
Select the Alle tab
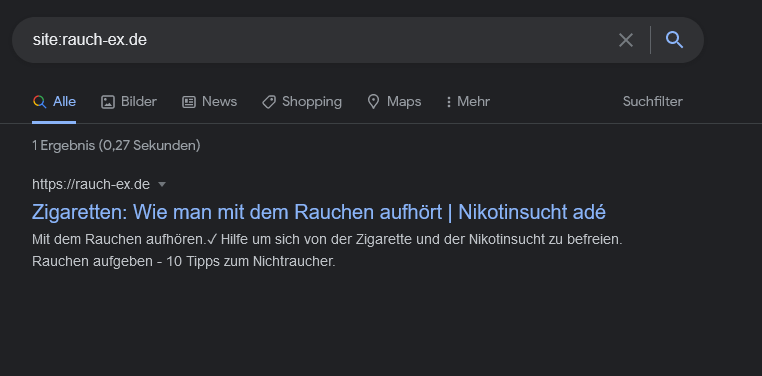click(54, 102)
